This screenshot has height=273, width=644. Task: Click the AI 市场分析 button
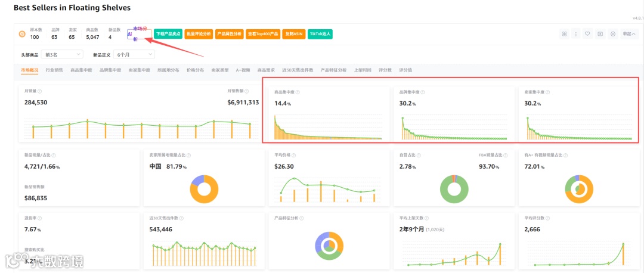139,34
